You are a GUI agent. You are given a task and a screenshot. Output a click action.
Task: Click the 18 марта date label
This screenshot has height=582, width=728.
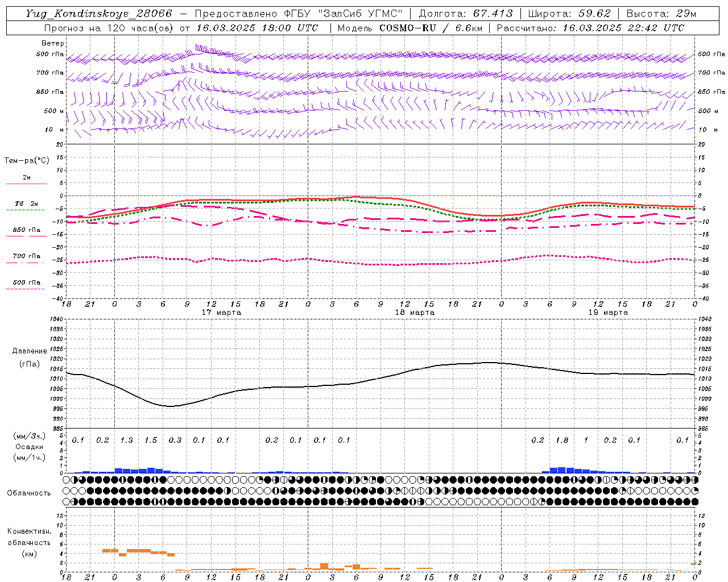(415, 313)
